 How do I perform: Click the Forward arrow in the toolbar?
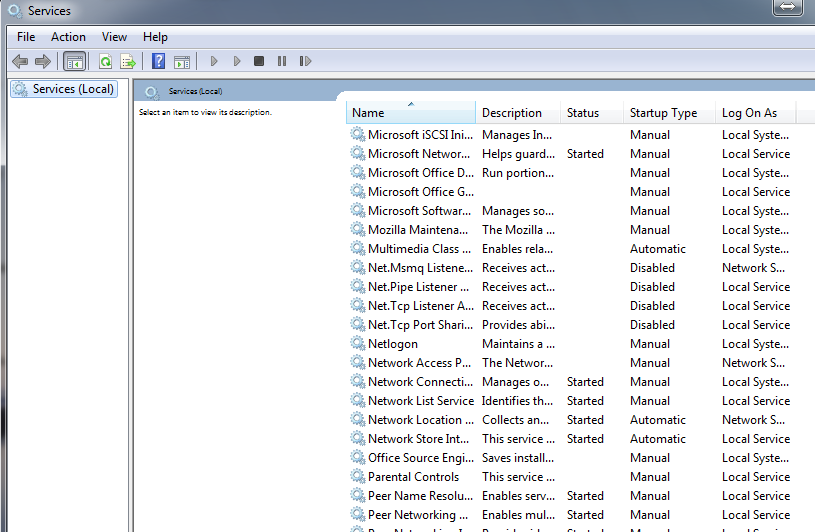(x=42, y=62)
